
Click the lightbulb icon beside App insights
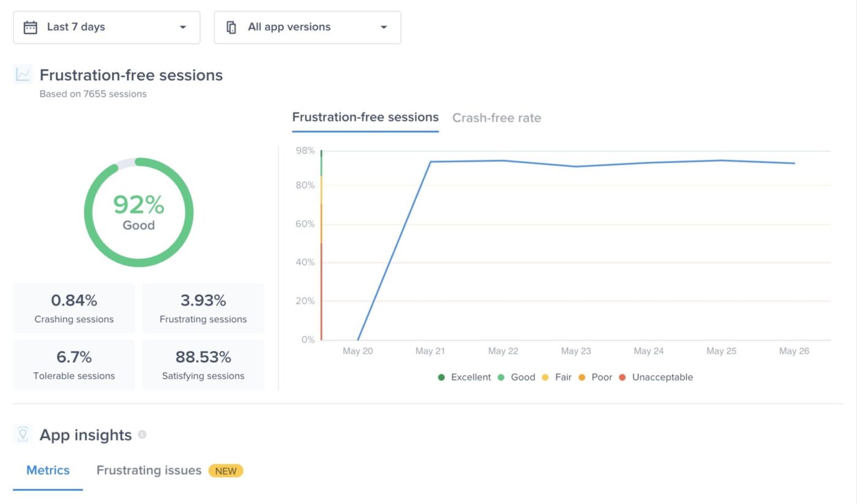[23, 435]
